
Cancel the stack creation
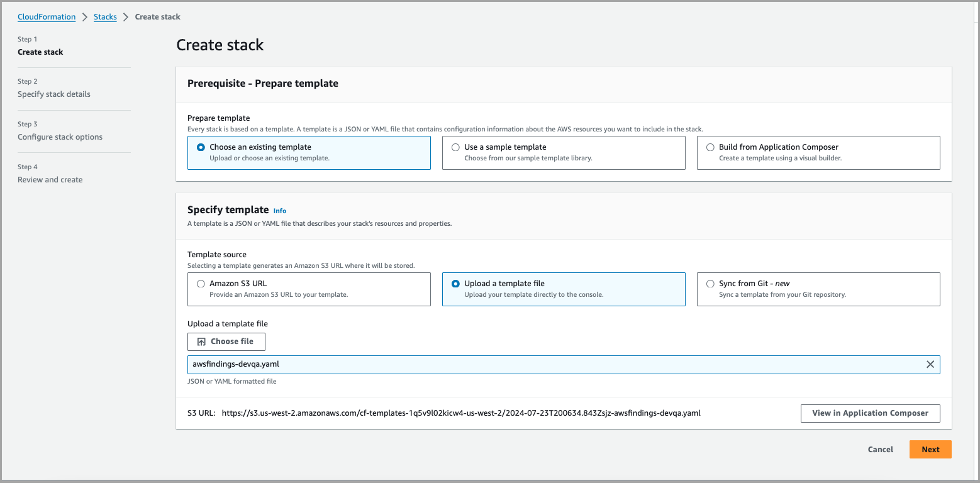(x=879, y=449)
